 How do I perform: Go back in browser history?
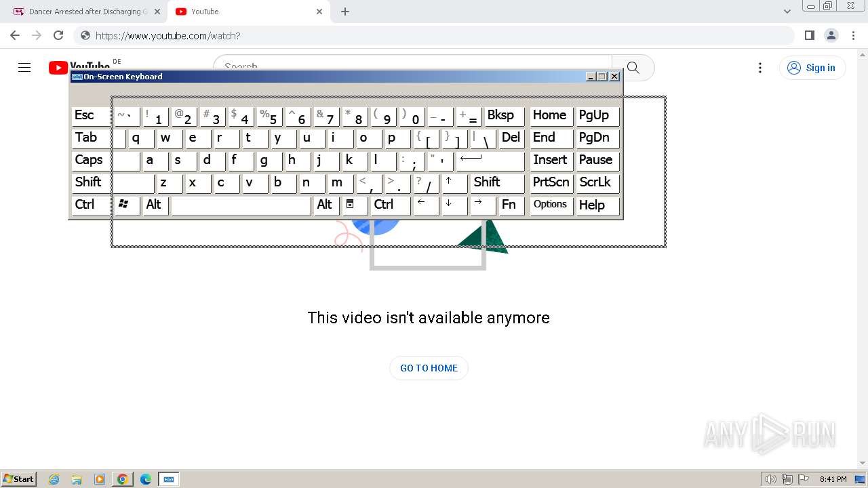15,35
